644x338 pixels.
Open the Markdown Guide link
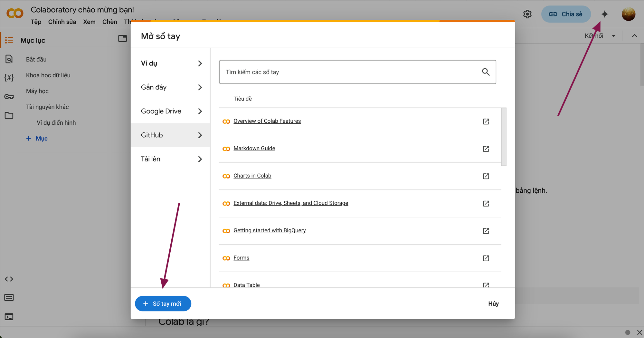254,149
